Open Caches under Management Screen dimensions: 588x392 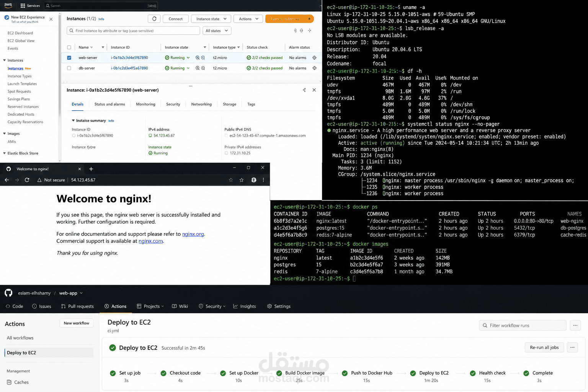point(18,382)
